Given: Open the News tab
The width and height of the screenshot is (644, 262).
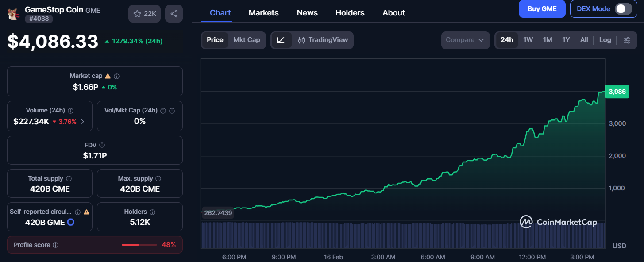Looking at the screenshot, I should 307,13.
